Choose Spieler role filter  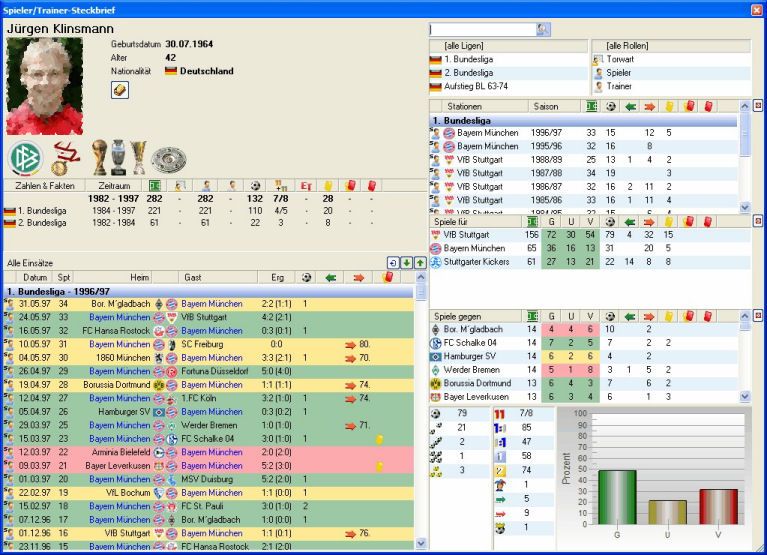671,73
